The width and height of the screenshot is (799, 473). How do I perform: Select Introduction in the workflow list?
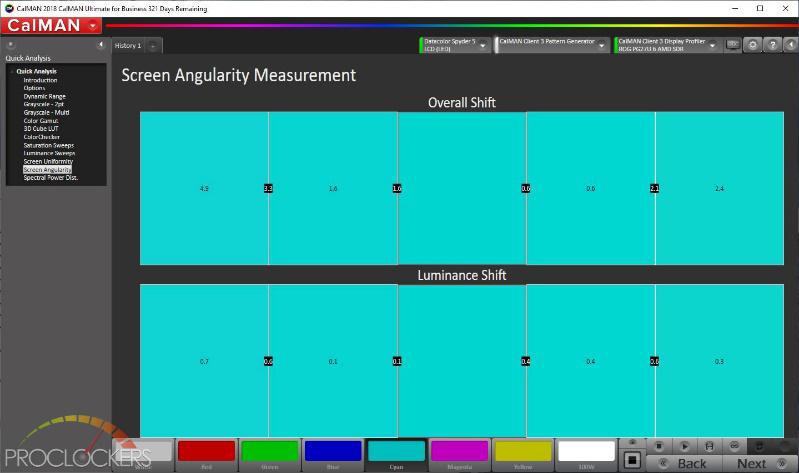[40, 80]
